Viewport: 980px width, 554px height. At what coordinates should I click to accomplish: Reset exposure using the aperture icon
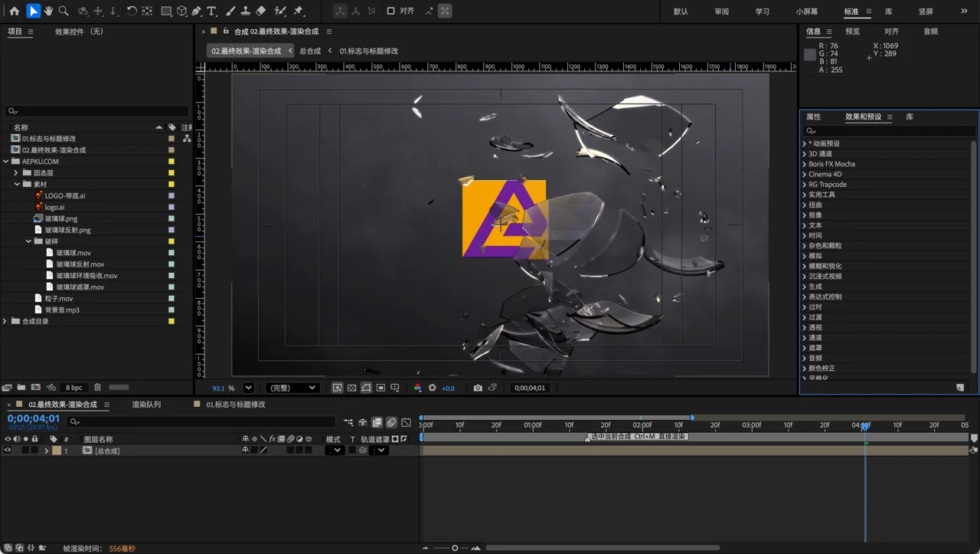pyautogui.click(x=433, y=388)
